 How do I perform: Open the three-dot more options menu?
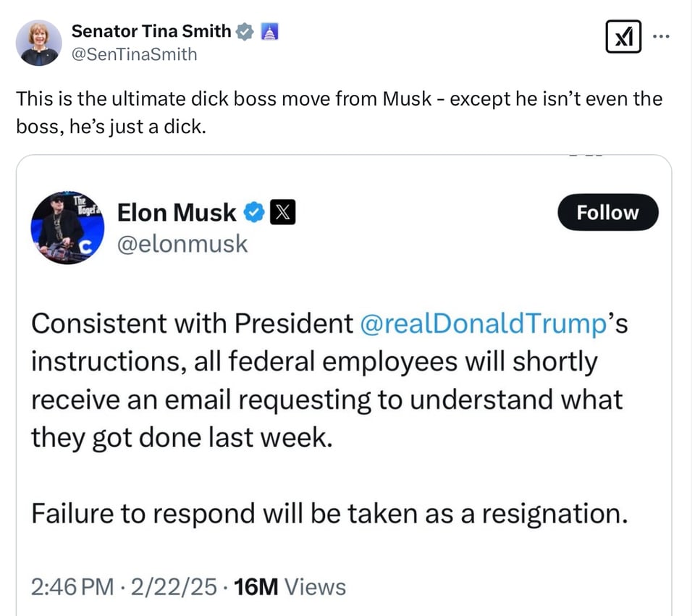pos(662,35)
